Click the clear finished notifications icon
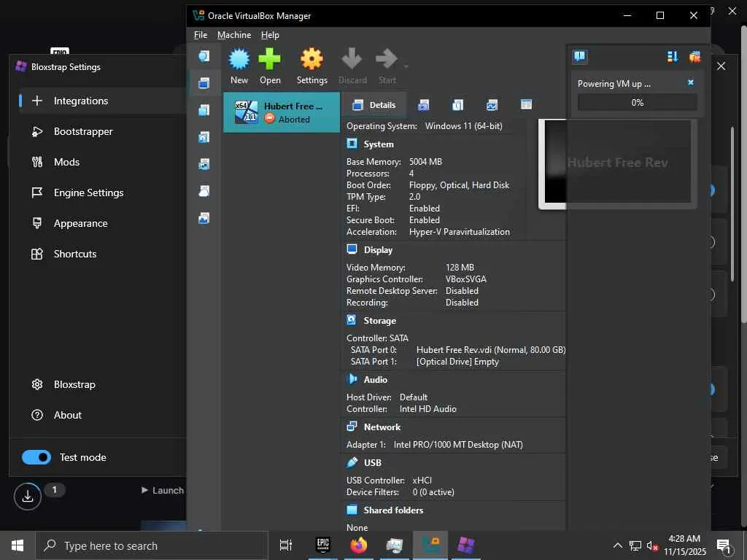The width and height of the screenshot is (747, 560). coord(694,57)
